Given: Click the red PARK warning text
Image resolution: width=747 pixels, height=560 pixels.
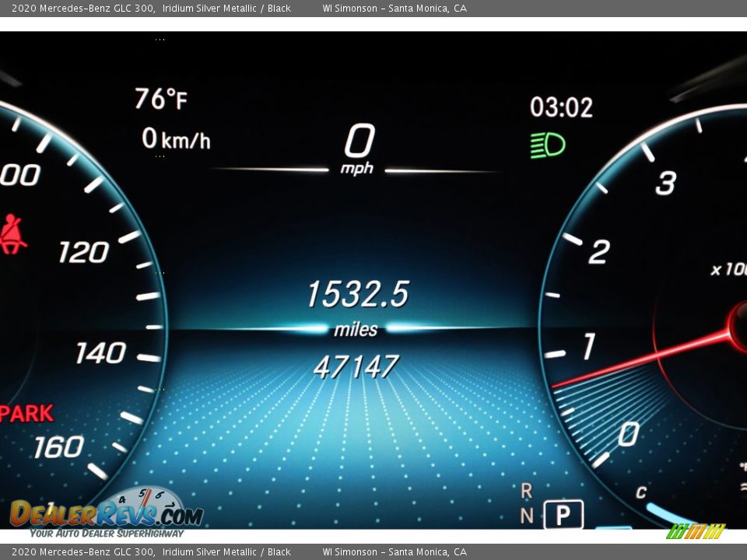Looking at the screenshot, I should click(26, 413).
